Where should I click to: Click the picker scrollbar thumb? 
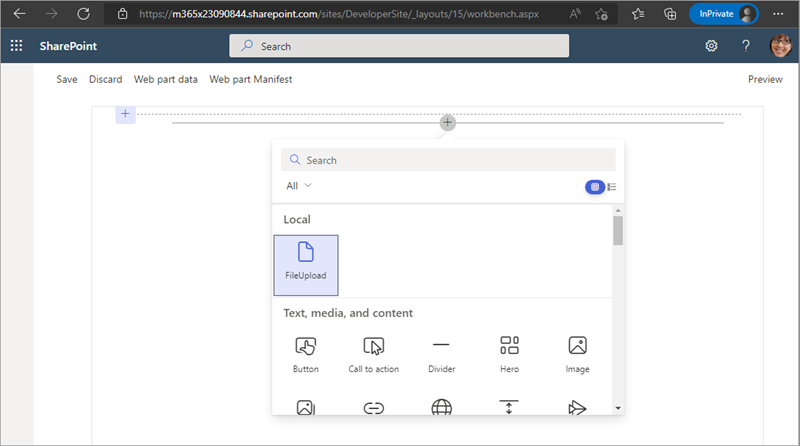coord(618,231)
